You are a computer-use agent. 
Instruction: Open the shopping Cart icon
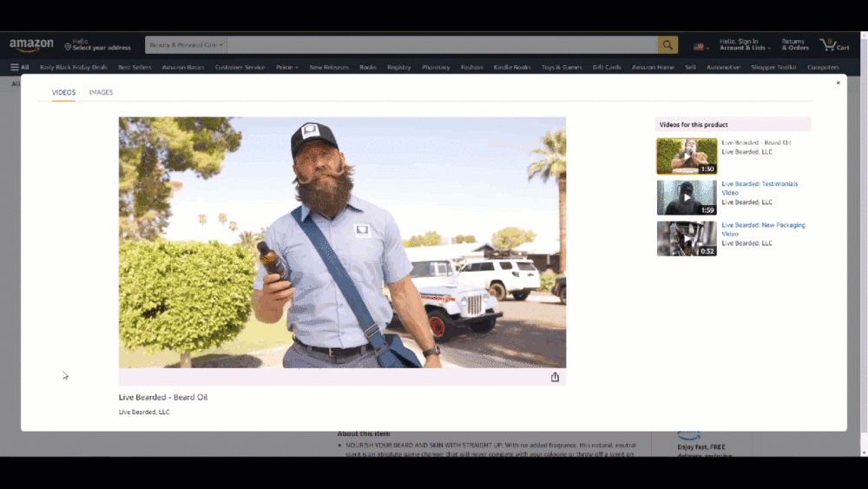click(x=834, y=45)
